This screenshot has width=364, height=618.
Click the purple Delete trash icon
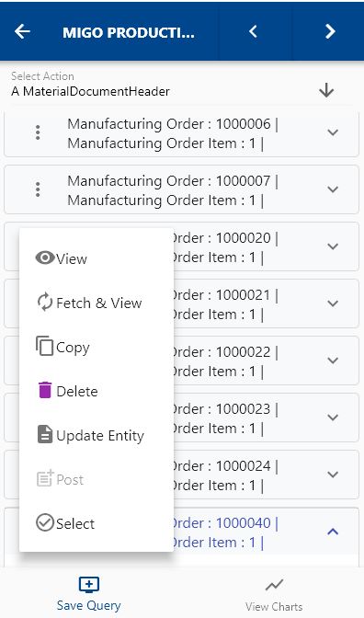[x=45, y=390]
